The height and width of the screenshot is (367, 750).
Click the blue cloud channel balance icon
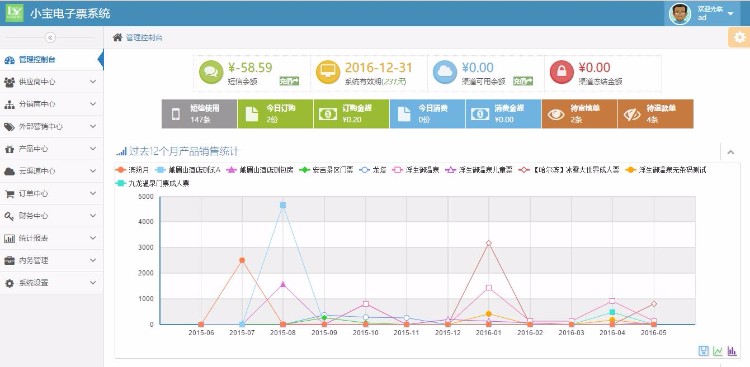[445, 72]
